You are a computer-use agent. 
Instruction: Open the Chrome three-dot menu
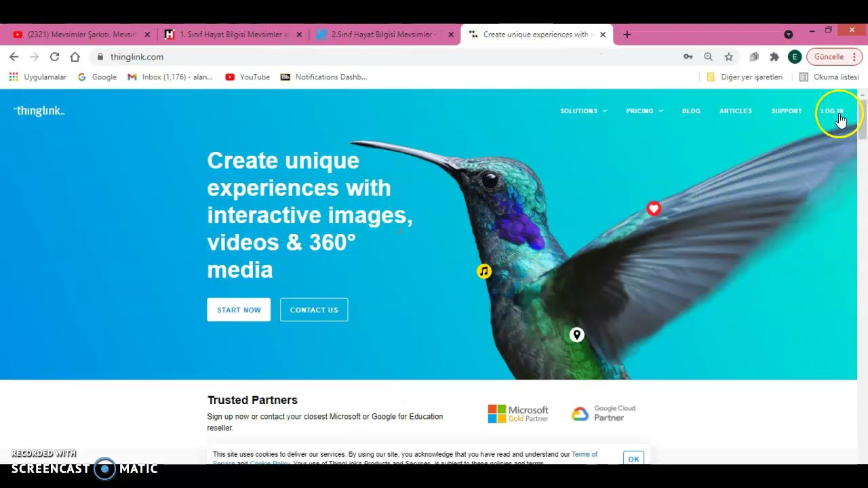point(854,57)
